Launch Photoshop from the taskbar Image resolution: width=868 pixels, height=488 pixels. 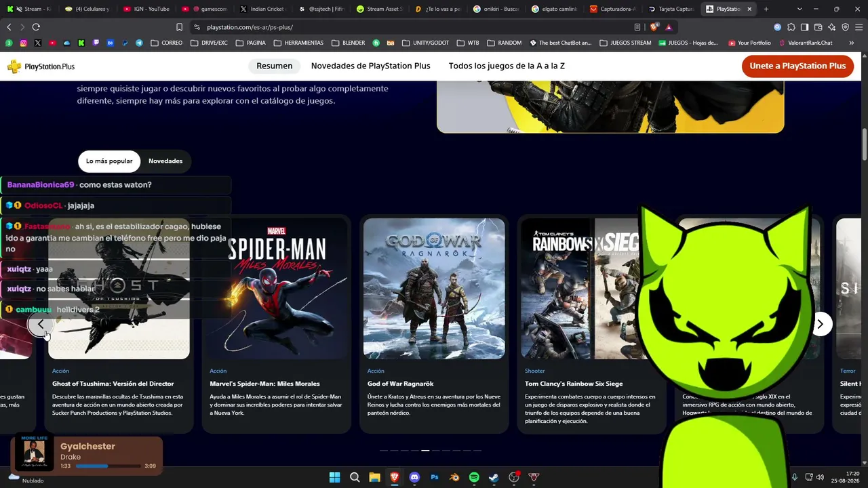pos(435,477)
